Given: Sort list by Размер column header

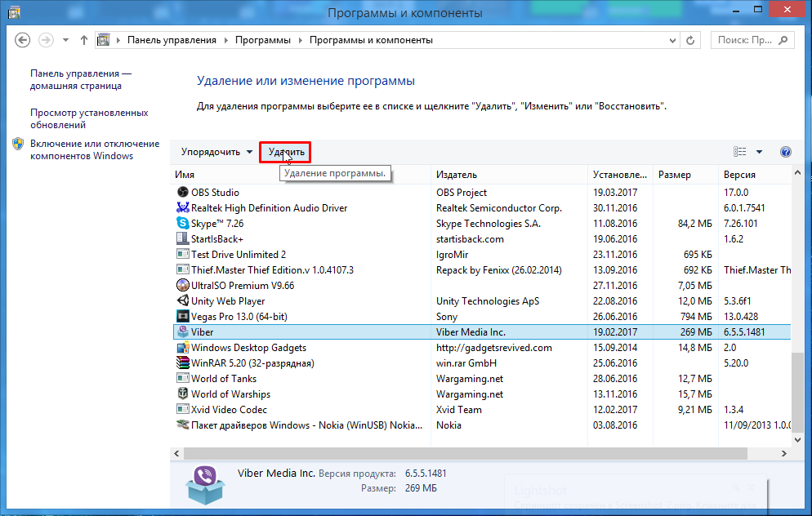Looking at the screenshot, I should click(x=675, y=175).
